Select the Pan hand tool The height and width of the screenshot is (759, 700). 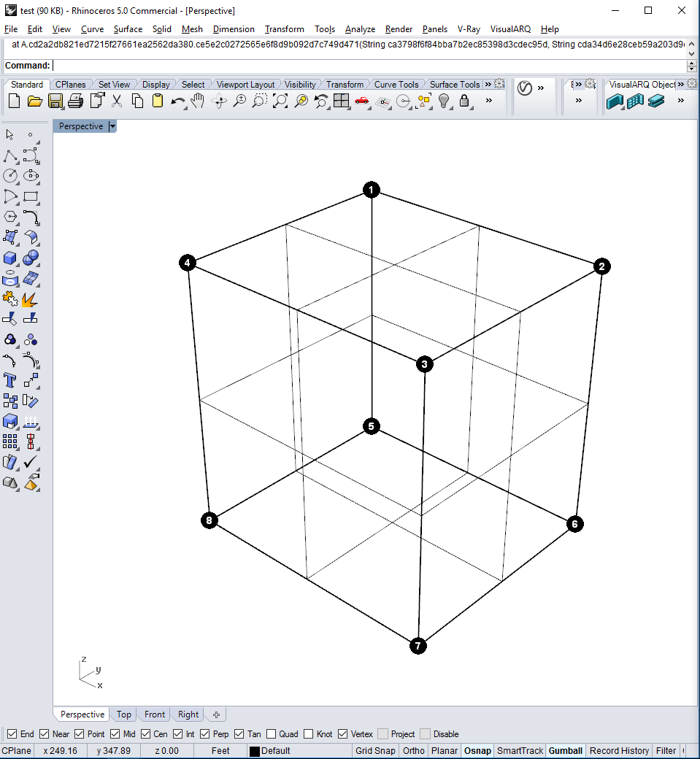198,101
